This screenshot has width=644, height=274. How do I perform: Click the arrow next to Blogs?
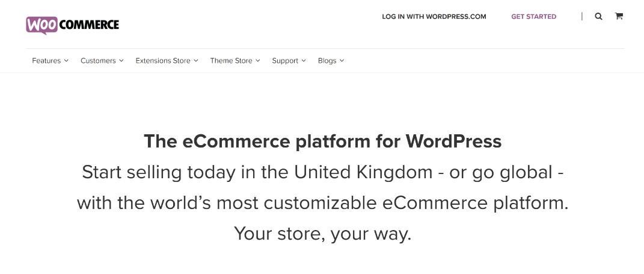click(342, 60)
